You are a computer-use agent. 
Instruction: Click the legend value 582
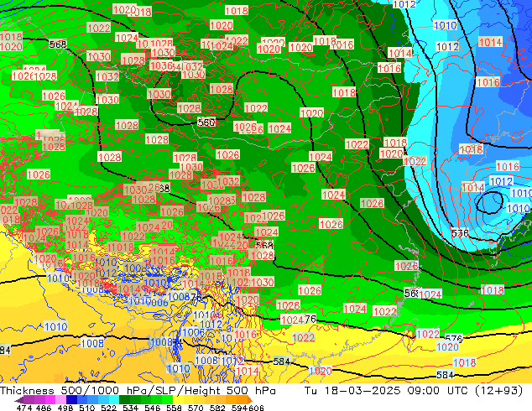click(217, 408)
